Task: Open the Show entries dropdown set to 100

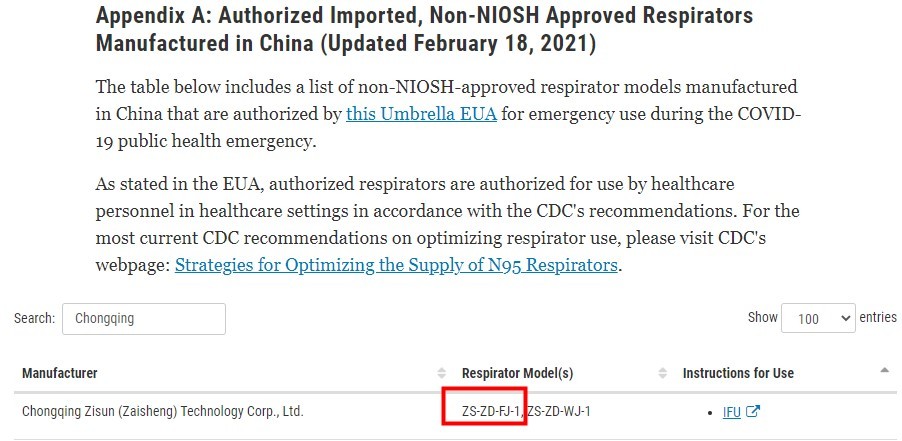Action: coord(818,318)
